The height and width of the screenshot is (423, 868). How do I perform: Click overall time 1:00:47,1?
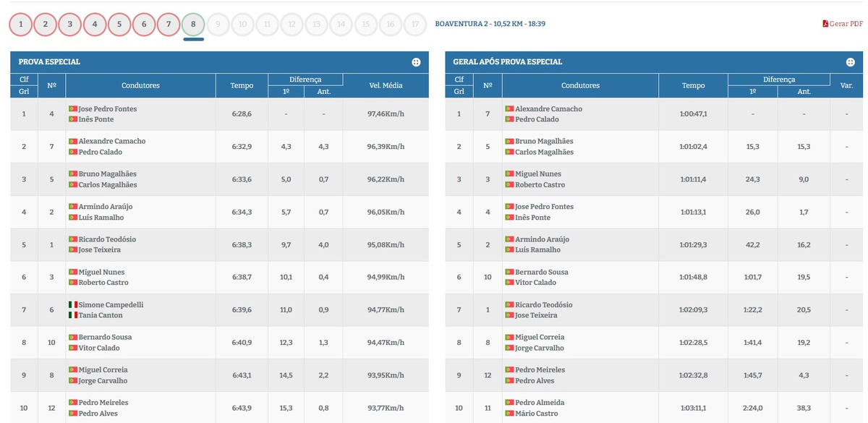click(x=693, y=114)
